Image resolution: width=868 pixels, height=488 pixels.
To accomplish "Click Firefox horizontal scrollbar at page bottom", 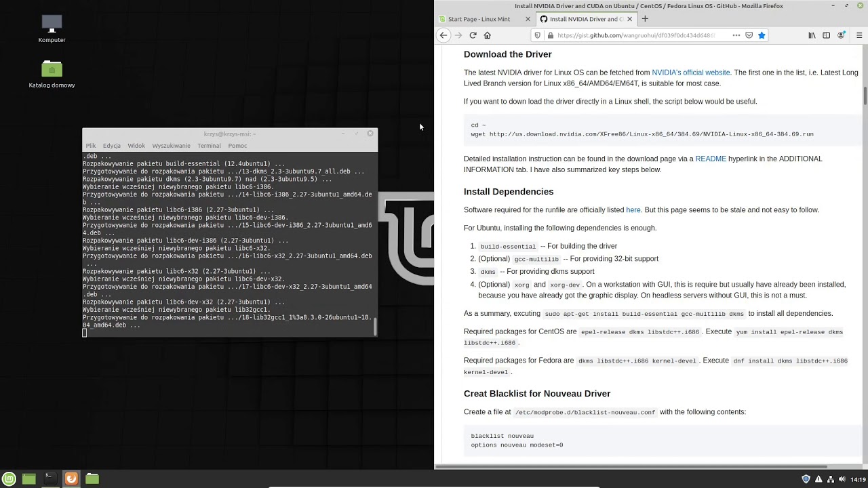I will tap(631, 466).
